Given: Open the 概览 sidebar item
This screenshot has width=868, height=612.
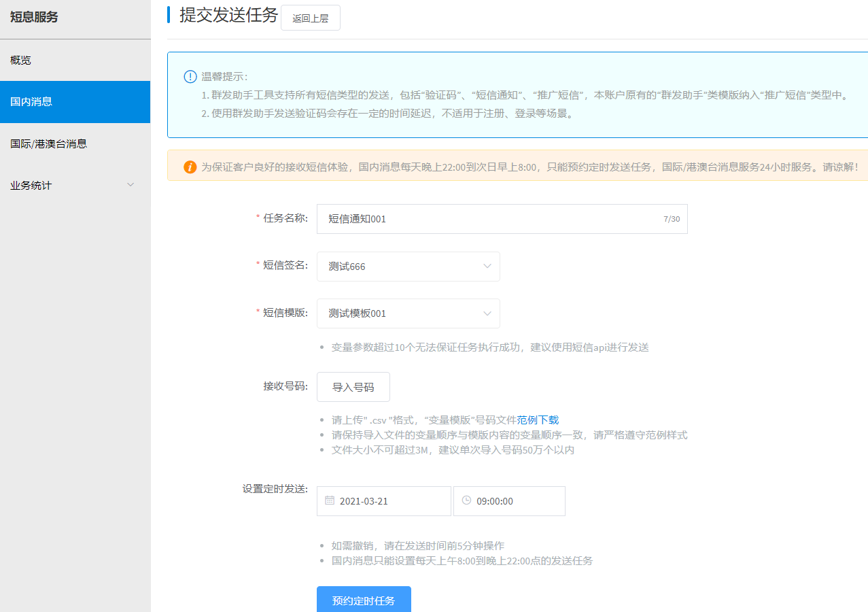Looking at the screenshot, I should (75, 60).
